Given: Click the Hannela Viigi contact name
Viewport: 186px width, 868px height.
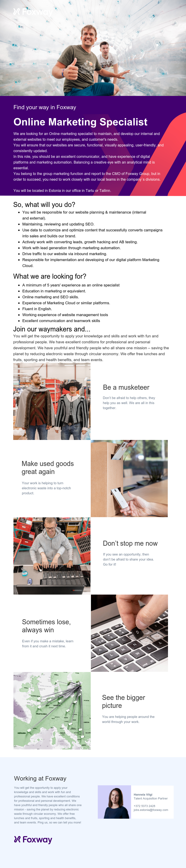Looking at the screenshot, I should [x=143, y=794].
